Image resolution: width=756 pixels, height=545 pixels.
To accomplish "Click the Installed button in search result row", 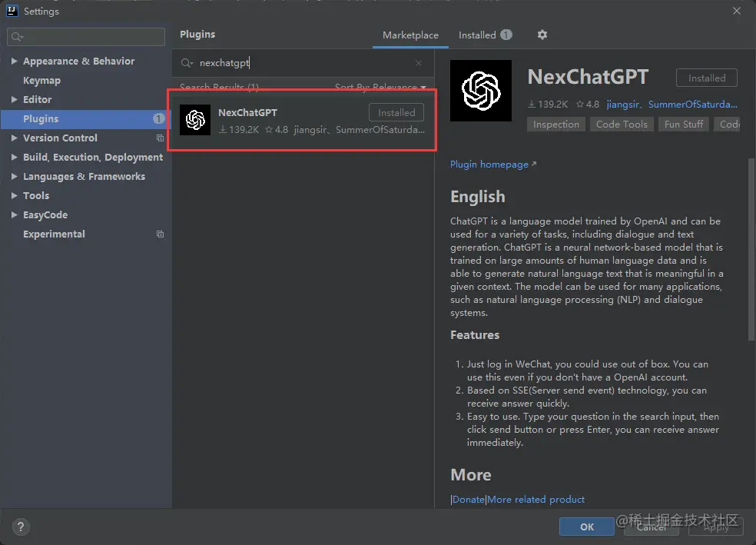I will 396,112.
